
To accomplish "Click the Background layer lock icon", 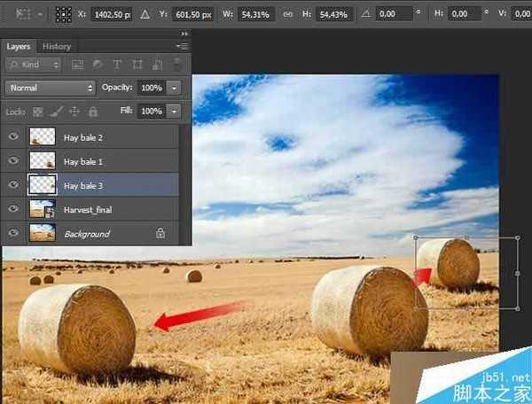I will click(x=160, y=234).
